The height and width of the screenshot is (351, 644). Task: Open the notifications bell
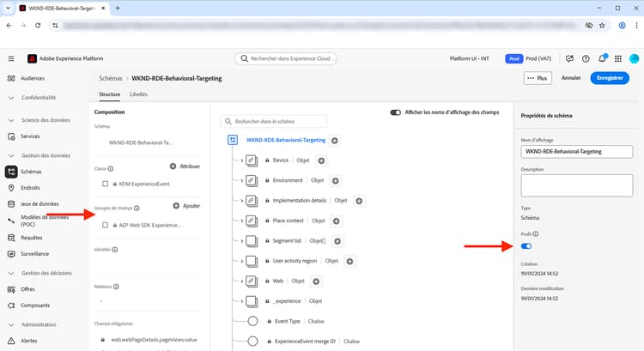[602, 58]
